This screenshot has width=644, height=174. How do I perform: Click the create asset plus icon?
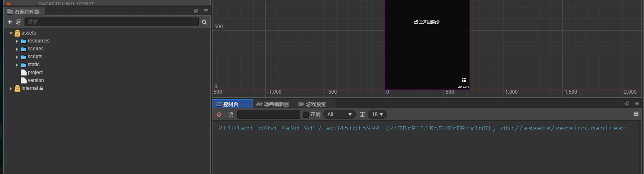10,22
